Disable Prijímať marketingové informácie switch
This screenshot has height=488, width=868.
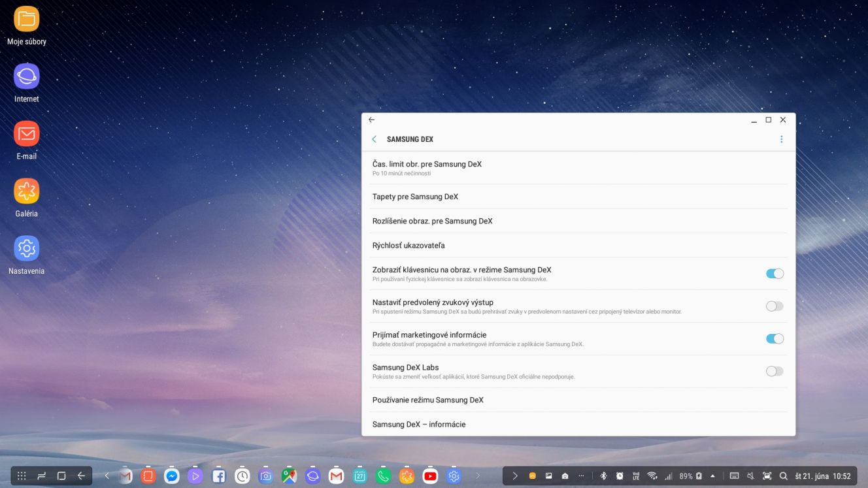coord(775,339)
